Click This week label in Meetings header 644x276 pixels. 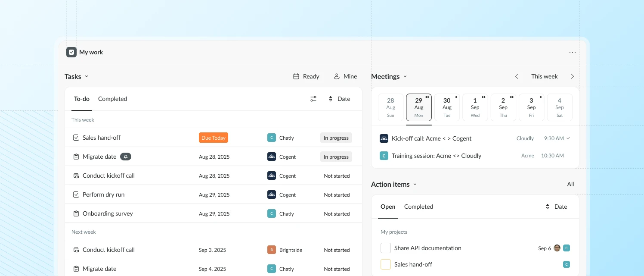544,76
